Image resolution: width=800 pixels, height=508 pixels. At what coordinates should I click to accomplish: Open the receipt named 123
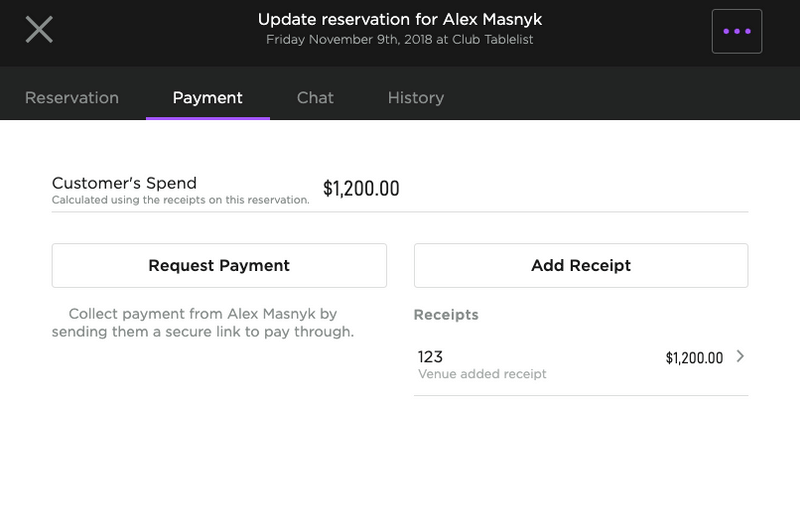point(431,357)
